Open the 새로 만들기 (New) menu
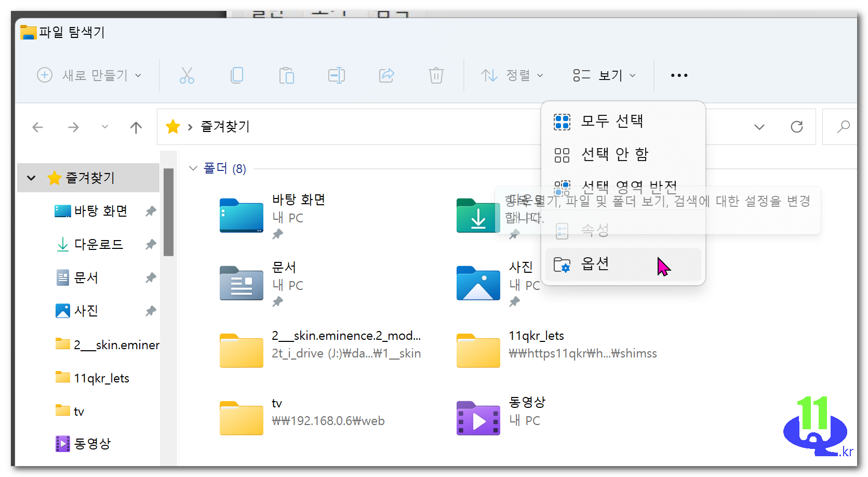This screenshot has width=868, height=477. pos(89,75)
